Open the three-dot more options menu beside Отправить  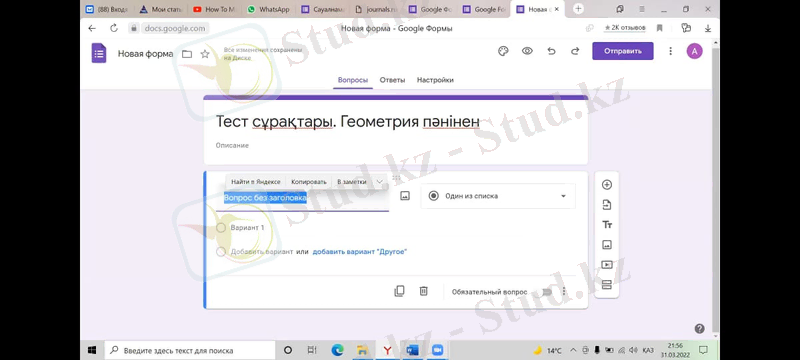click(x=670, y=51)
